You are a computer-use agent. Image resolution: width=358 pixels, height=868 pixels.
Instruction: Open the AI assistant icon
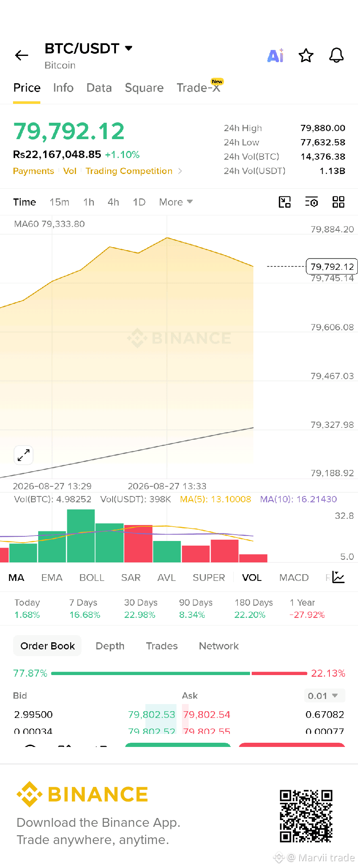tap(276, 55)
